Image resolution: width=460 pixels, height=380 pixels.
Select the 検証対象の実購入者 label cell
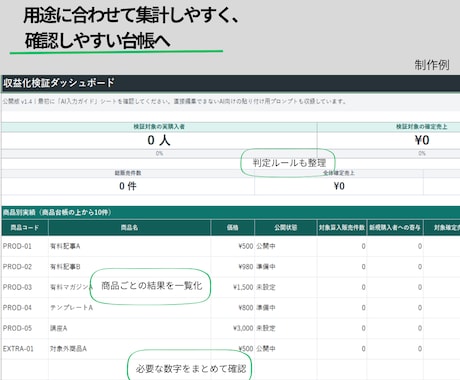pyautogui.click(x=159, y=127)
